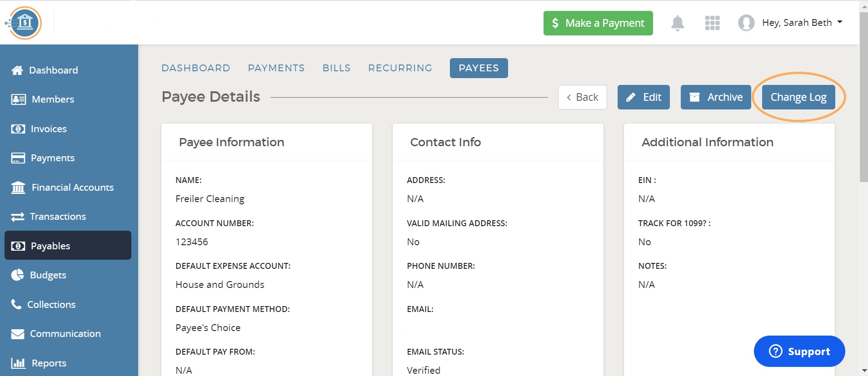
Task: Click the Dashboard home icon in sidebar
Action: (17, 70)
